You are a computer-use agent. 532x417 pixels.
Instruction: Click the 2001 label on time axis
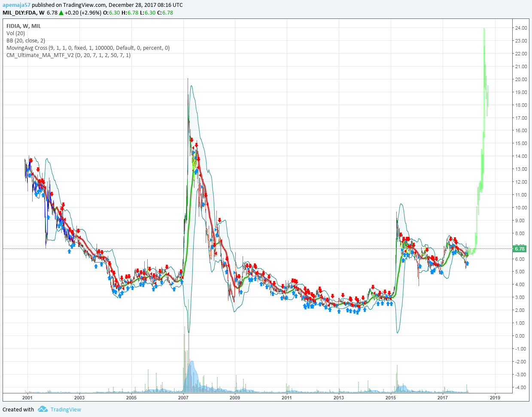tap(27, 398)
